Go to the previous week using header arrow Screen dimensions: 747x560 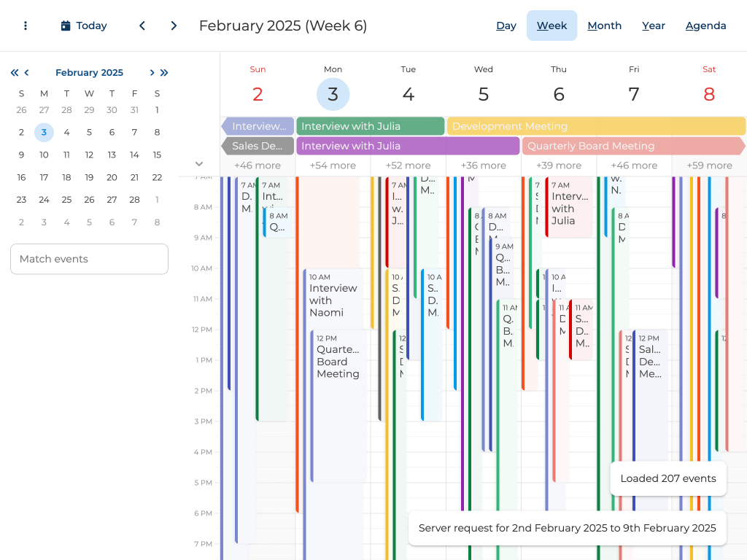tap(142, 26)
